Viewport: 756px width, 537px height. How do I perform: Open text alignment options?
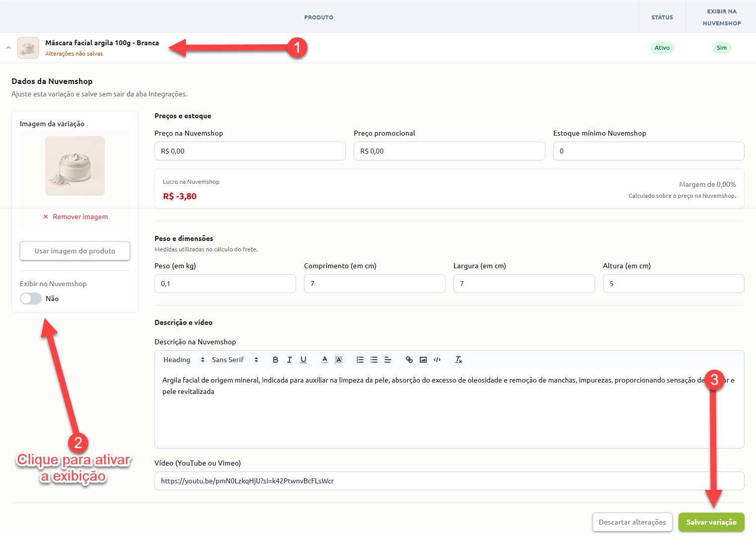tap(388, 360)
